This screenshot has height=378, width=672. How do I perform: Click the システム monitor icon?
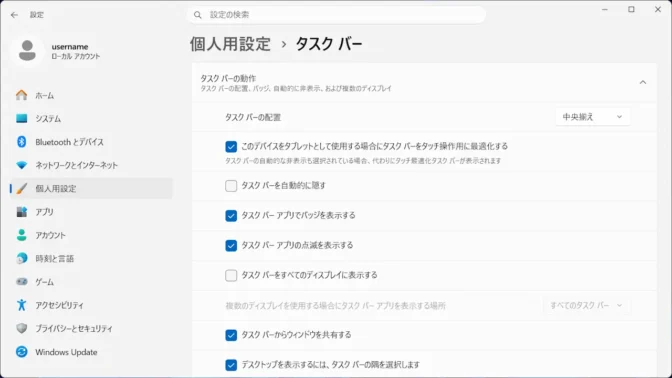click(x=21, y=118)
